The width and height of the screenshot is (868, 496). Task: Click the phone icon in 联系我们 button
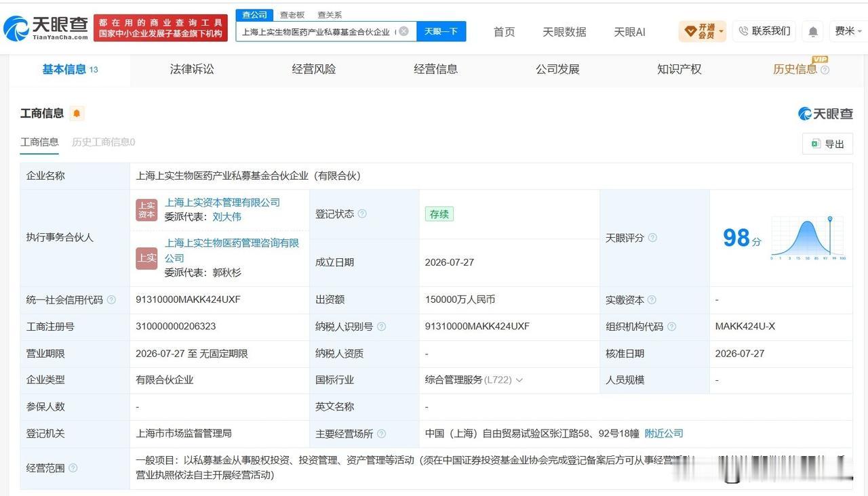(x=743, y=31)
